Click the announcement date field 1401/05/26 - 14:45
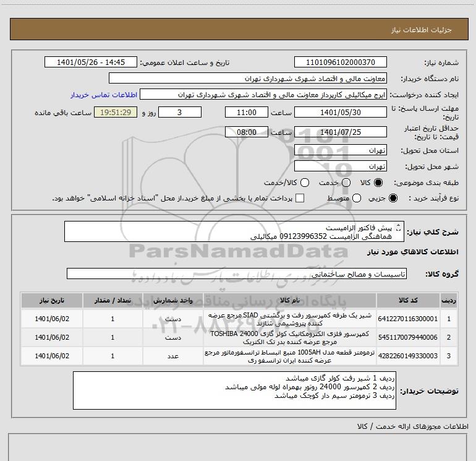The height and width of the screenshot is (461, 476). [91, 62]
